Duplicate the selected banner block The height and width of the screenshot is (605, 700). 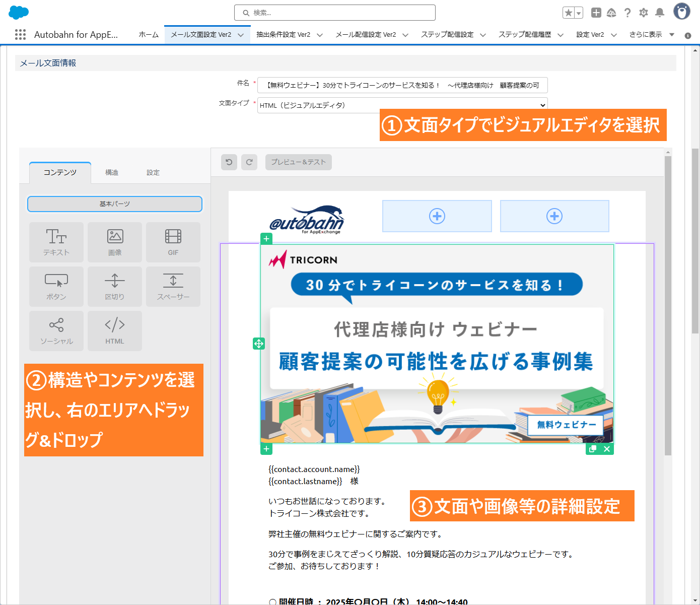click(x=593, y=449)
